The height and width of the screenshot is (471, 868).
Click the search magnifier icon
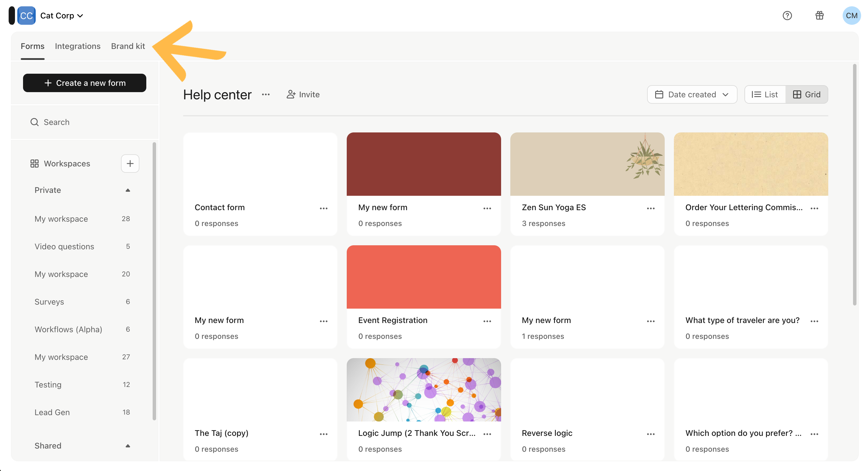[34, 122]
